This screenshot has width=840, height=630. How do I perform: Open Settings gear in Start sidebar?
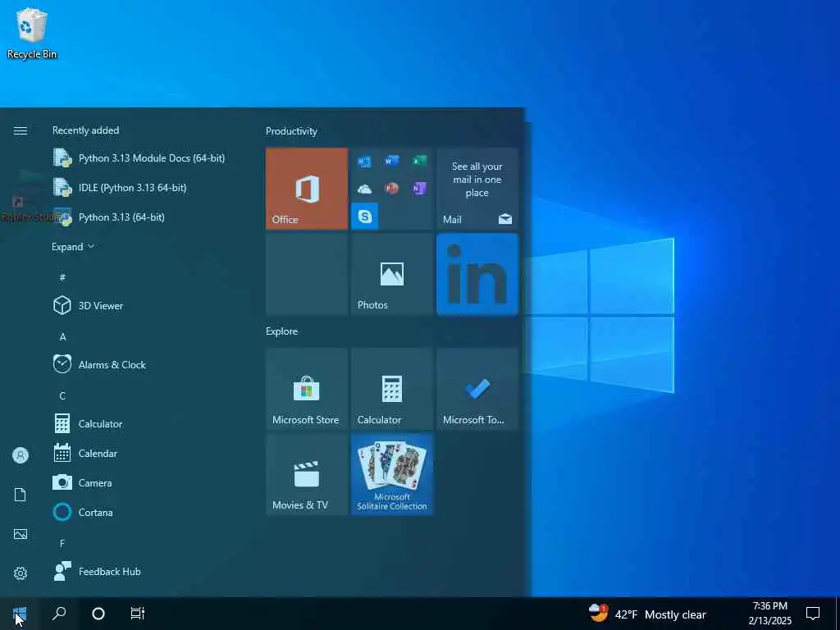(21, 573)
